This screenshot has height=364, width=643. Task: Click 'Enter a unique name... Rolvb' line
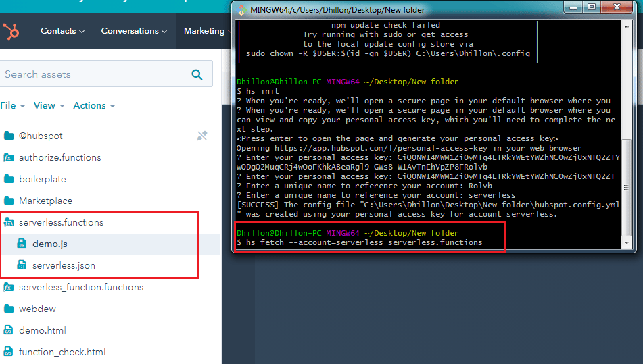click(364, 186)
